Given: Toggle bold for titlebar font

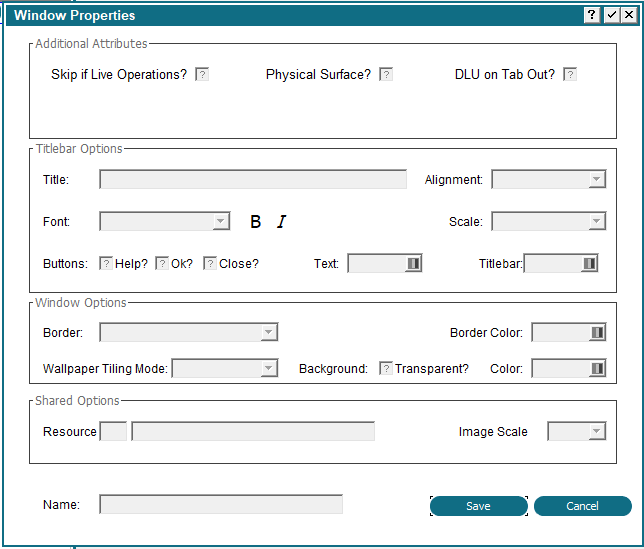Looking at the screenshot, I should (255, 222).
